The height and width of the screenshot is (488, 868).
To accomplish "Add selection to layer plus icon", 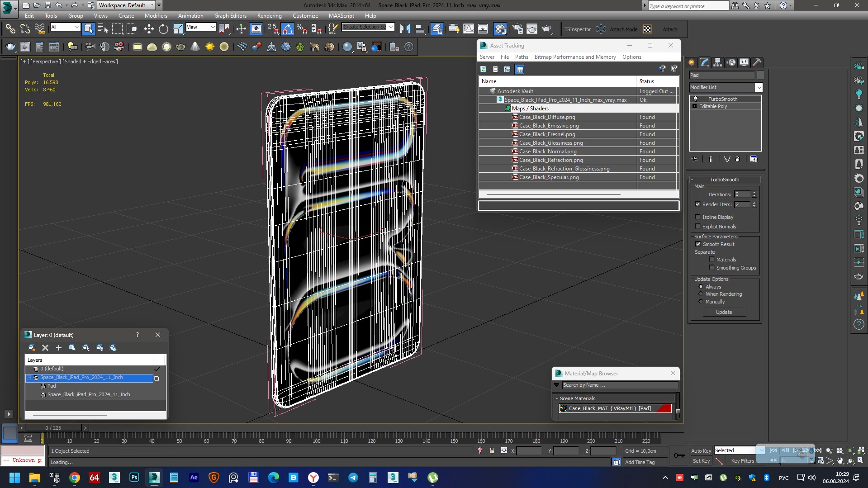I will [x=58, y=348].
